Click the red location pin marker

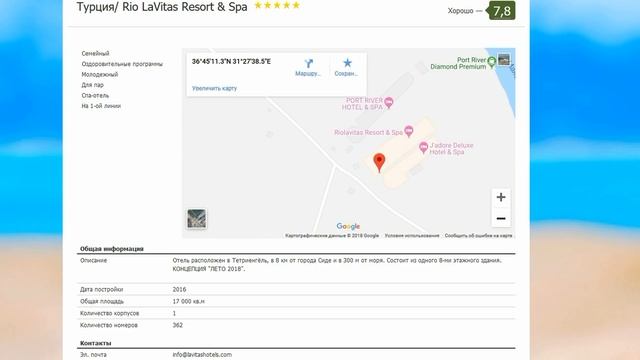pyautogui.click(x=379, y=162)
